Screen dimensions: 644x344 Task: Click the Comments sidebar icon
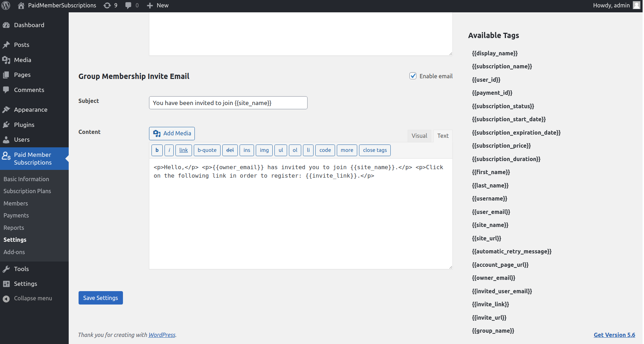coord(6,90)
